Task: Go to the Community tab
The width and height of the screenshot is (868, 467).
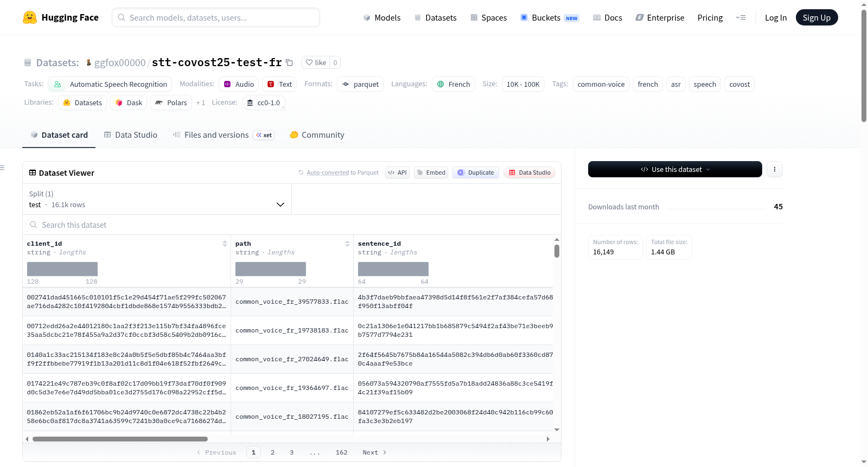Action: (317, 135)
